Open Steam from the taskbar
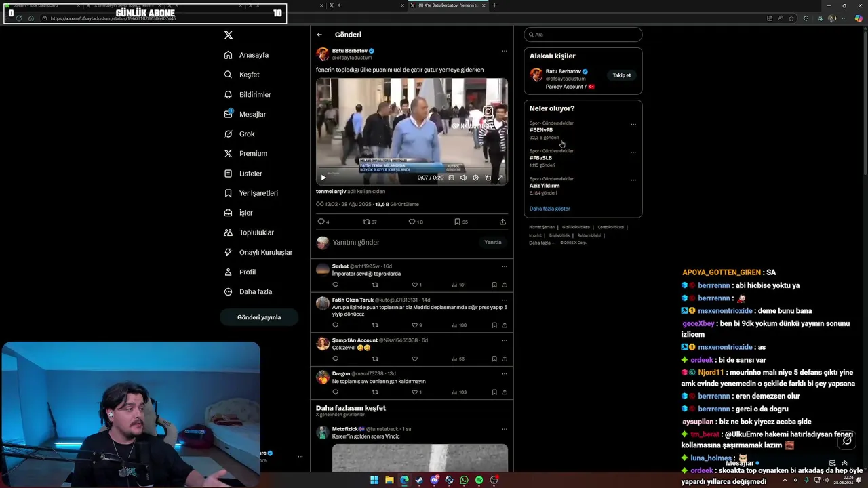 click(x=419, y=480)
